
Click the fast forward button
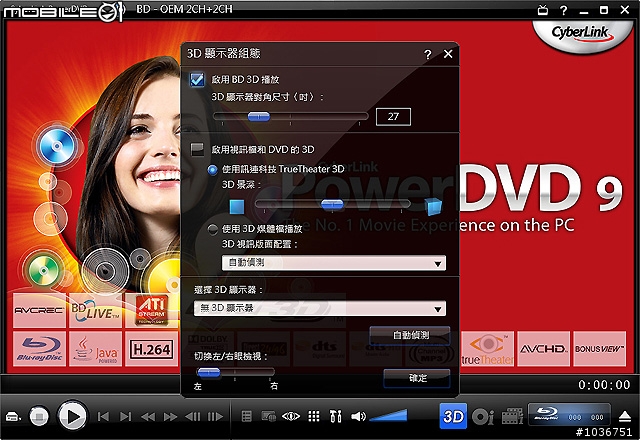(x=170, y=417)
